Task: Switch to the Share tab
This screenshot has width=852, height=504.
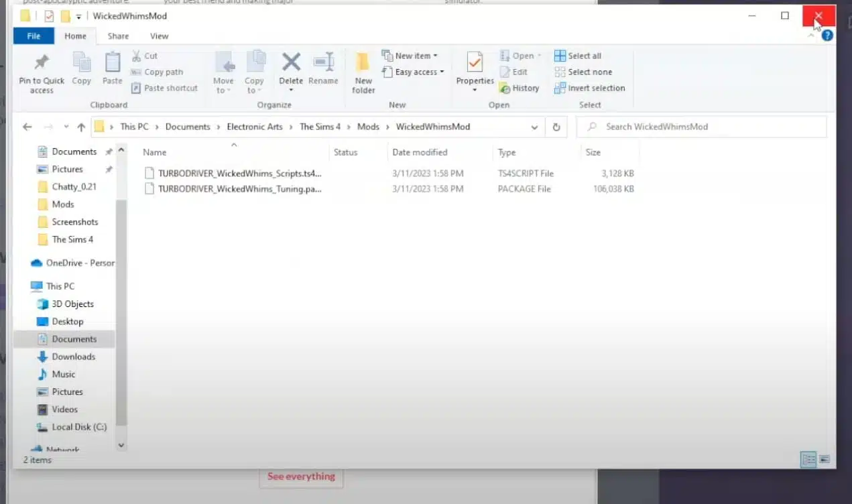Action: click(118, 36)
